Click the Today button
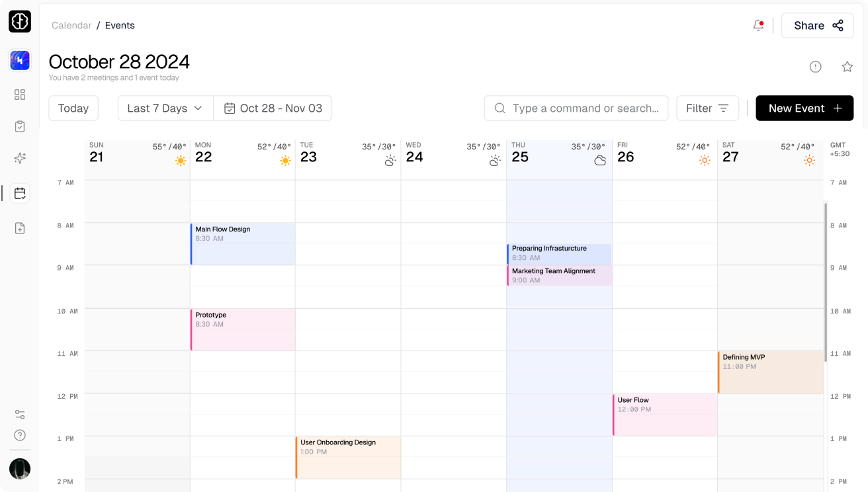The height and width of the screenshot is (492, 868). point(73,108)
